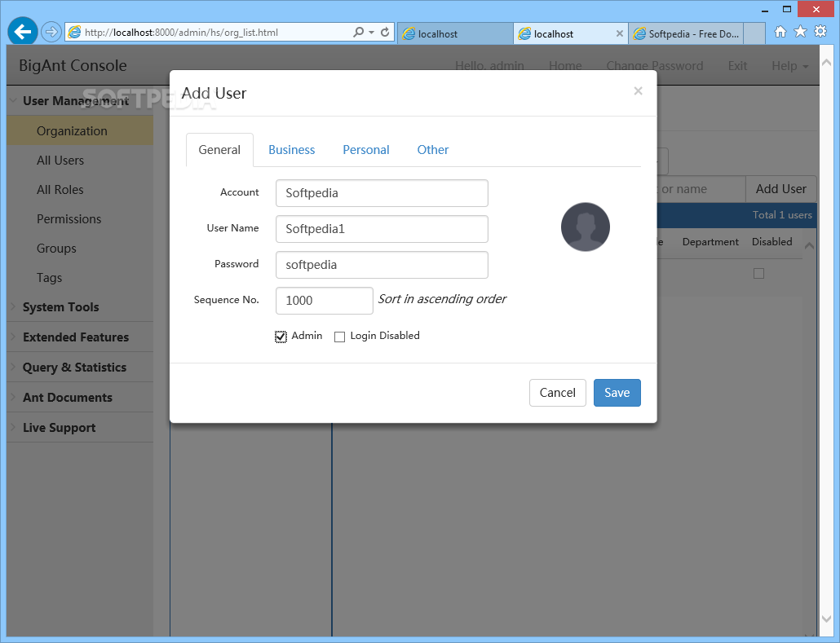Screen dimensions: 840x643
Task: Click the Add User button behind dialog
Action: 781,189
